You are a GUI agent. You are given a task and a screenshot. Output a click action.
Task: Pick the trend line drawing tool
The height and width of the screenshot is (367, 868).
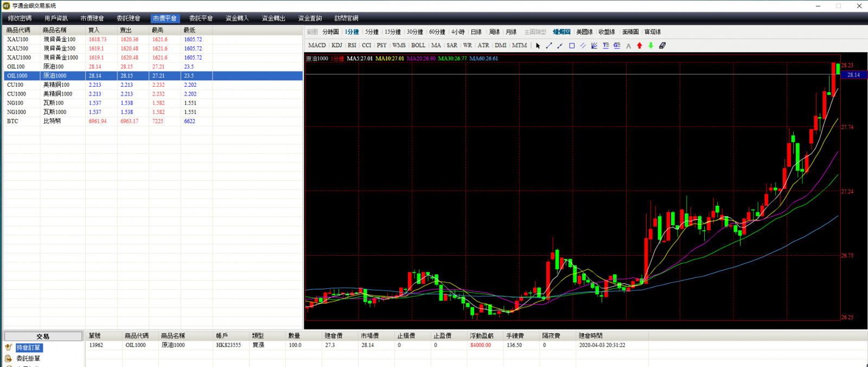point(549,46)
